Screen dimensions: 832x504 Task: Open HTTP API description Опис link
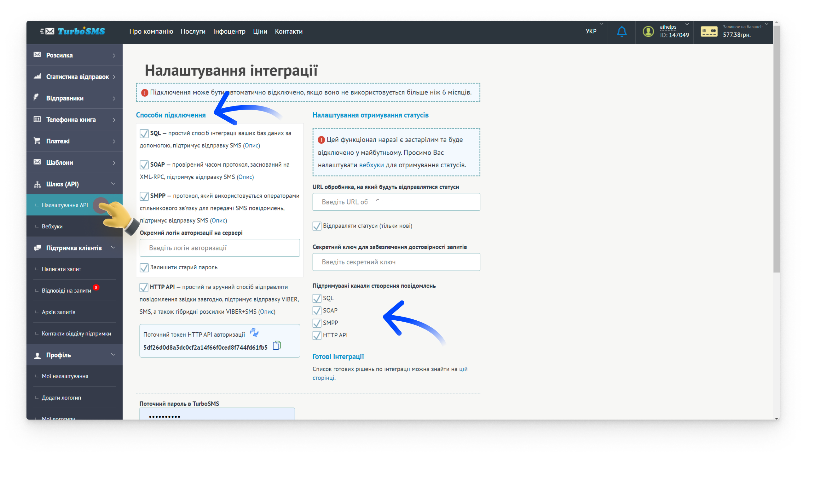point(267,312)
